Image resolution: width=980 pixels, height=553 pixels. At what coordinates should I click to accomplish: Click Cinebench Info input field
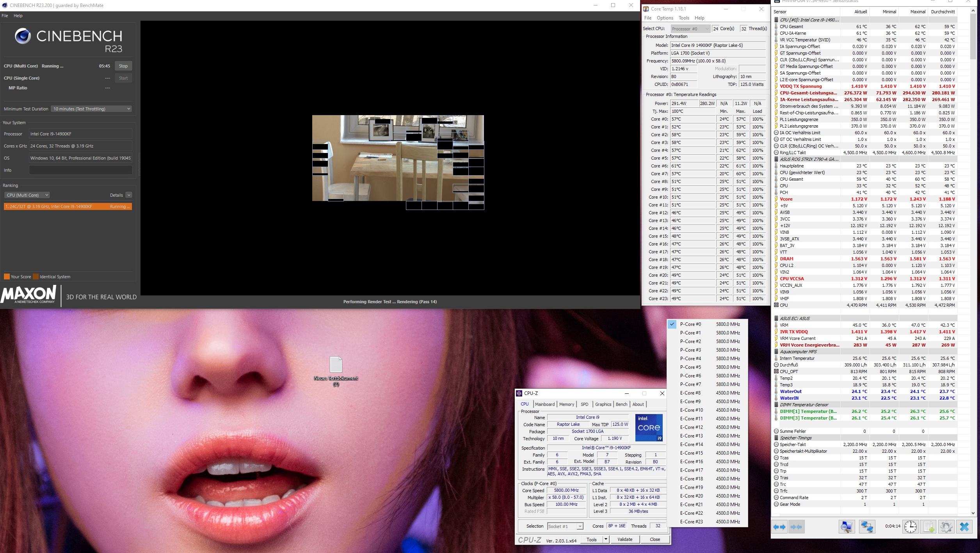coord(80,170)
